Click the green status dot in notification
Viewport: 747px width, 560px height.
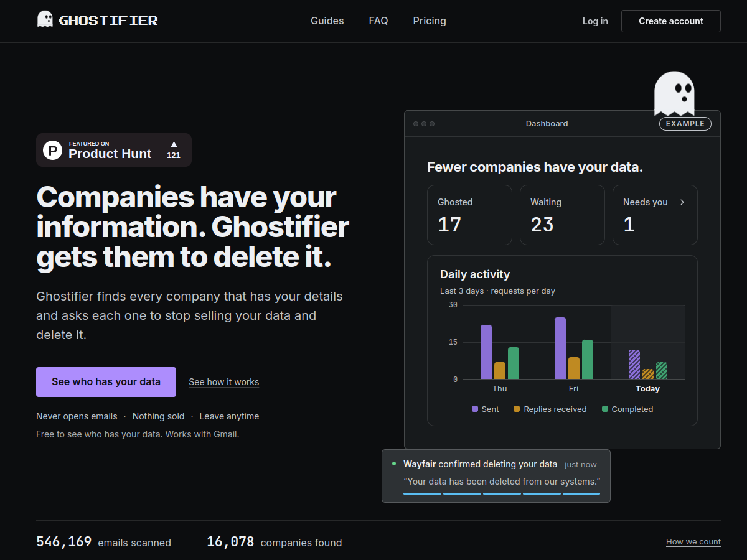click(394, 464)
